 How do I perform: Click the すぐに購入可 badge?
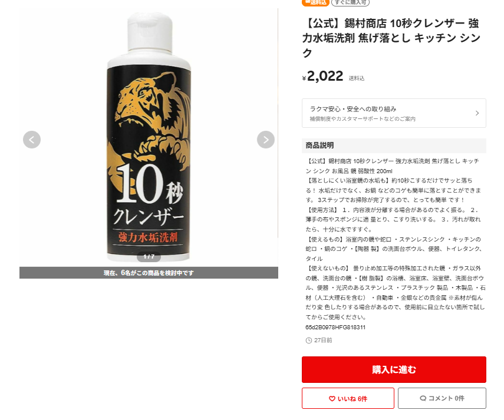pos(350,2)
